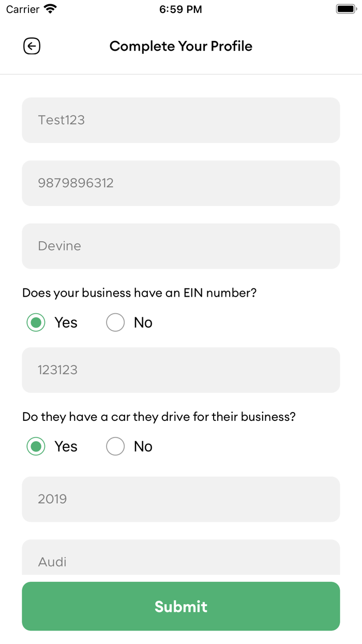The height and width of the screenshot is (644, 362).
Task: Choose Yes for driving a business car
Action: click(35, 446)
